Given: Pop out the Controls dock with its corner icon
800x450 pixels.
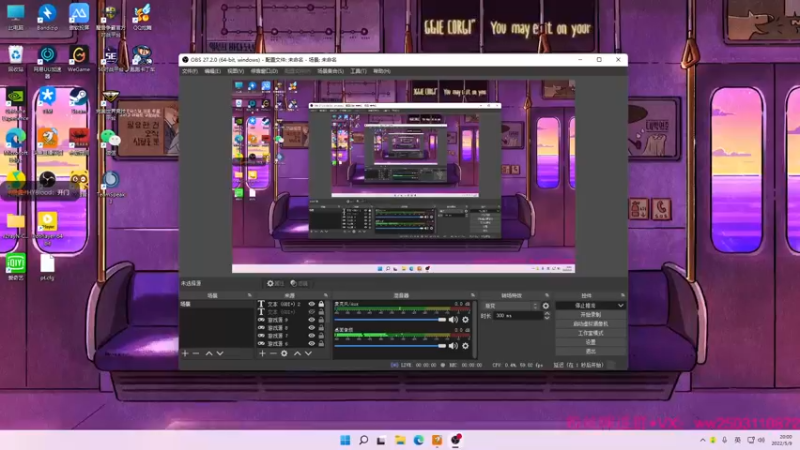Looking at the screenshot, I should pyautogui.click(x=622, y=295).
